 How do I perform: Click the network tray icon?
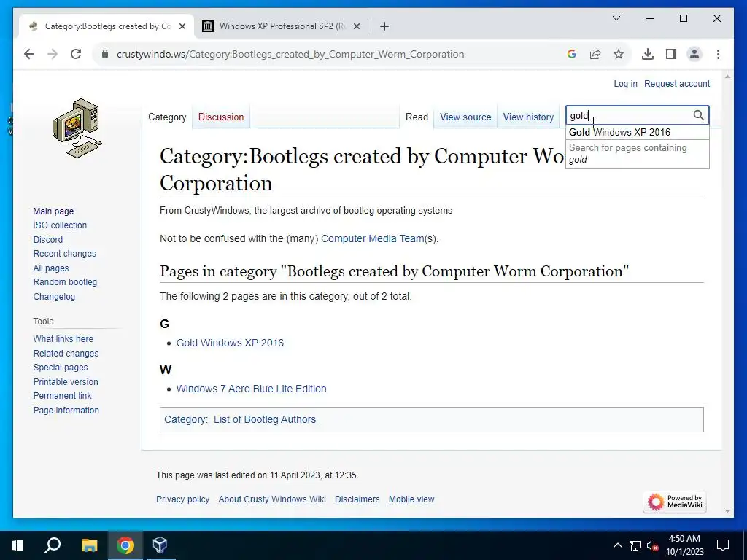(x=635, y=545)
